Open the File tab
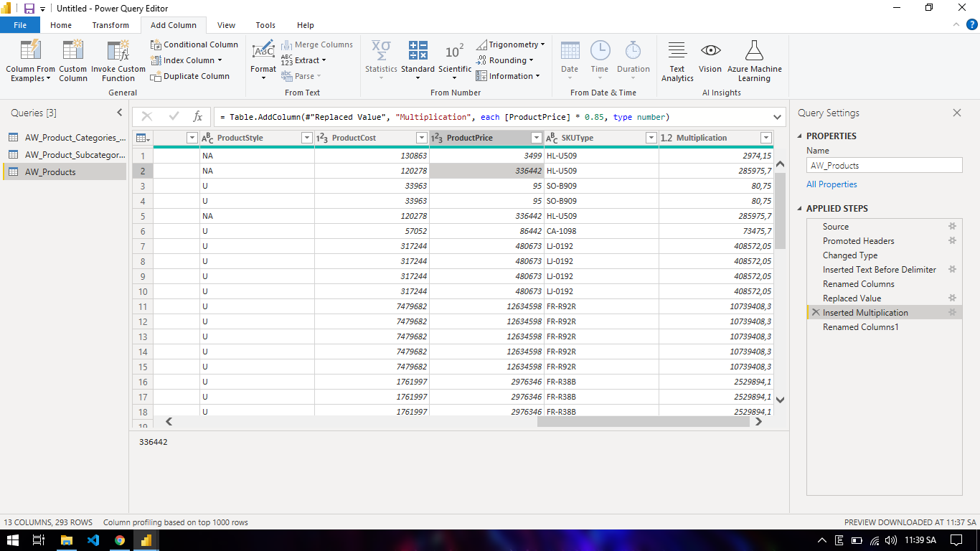 (x=20, y=25)
